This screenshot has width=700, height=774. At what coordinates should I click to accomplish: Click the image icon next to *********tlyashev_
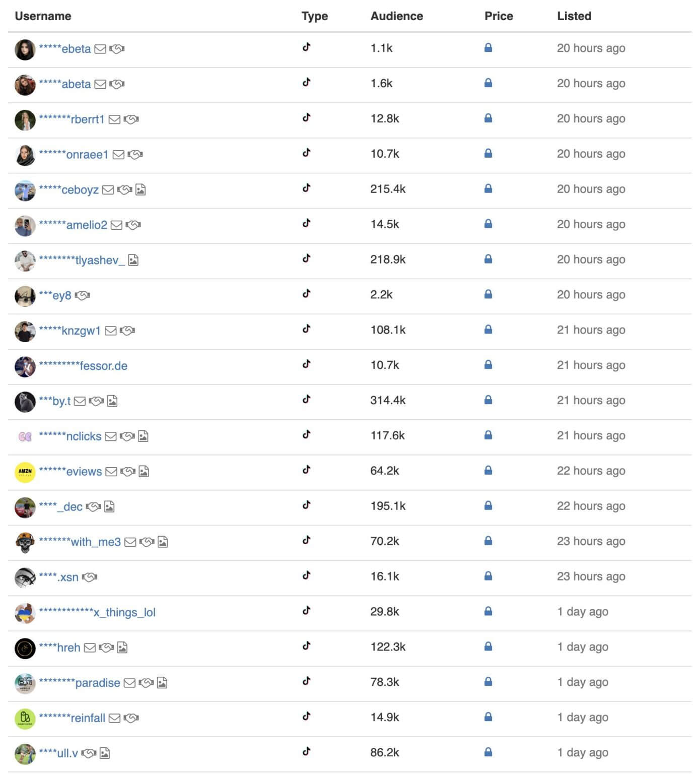(x=133, y=261)
